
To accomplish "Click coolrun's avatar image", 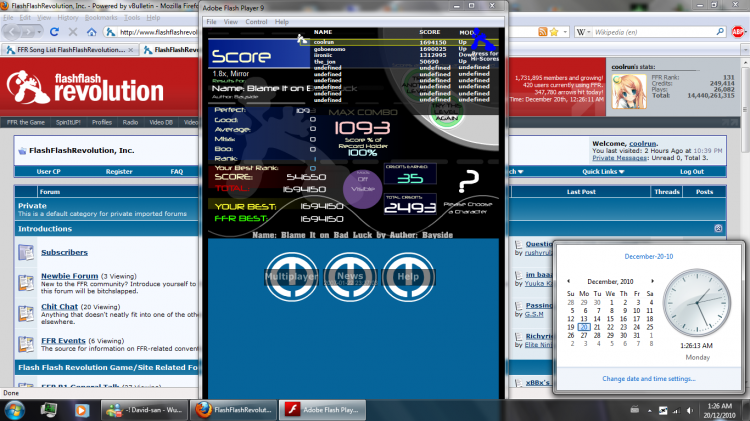I will pyautogui.click(x=629, y=91).
